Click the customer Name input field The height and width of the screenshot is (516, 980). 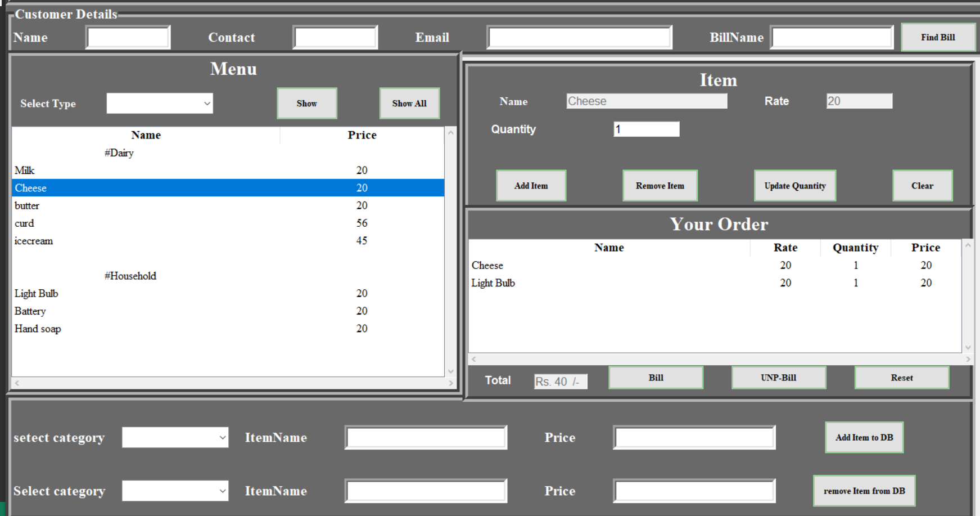tap(128, 36)
